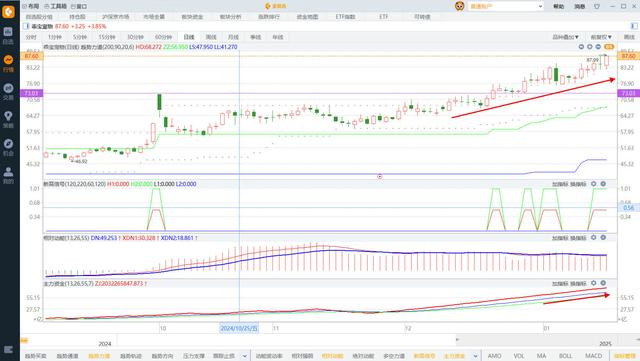
Task: Toggle the 多空力道 indicator at bottom bar
Action: 394,356
